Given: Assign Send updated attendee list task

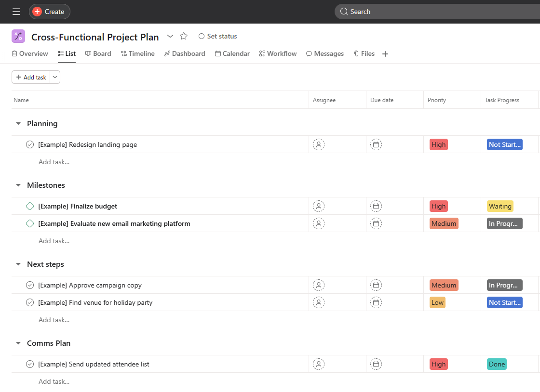Looking at the screenshot, I should (319, 364).
